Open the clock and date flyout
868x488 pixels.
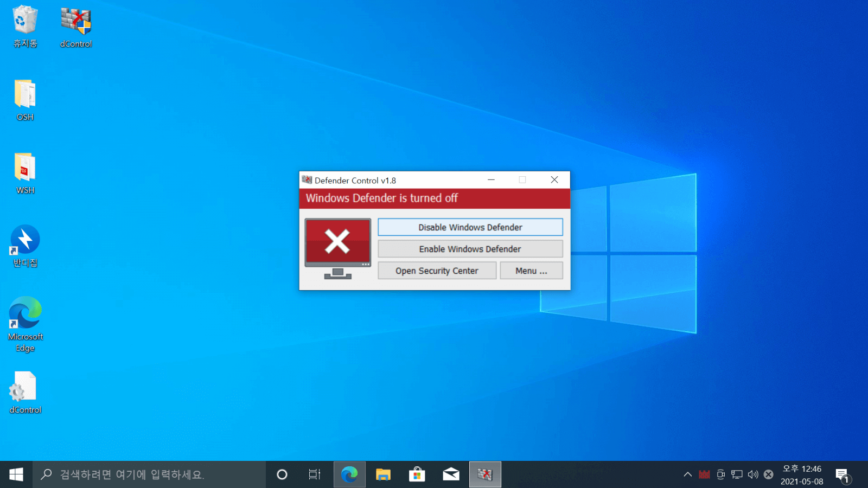pos(802,474)
